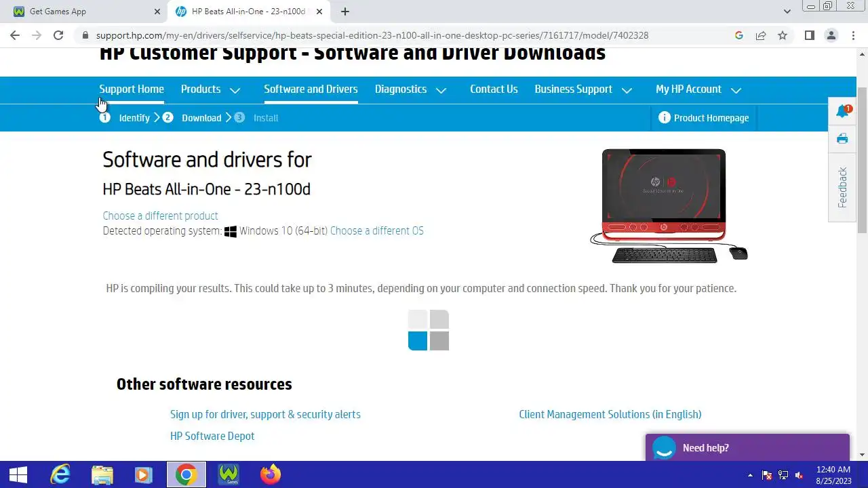This screenshot has height=488, width=868.
Task: Click the Install step label
Action: point(266,118)
